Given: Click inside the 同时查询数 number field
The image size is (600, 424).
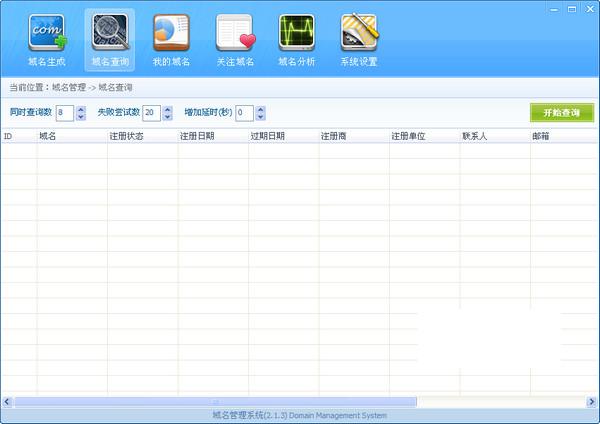Looking at the screenshot, I should coord(65,113).
